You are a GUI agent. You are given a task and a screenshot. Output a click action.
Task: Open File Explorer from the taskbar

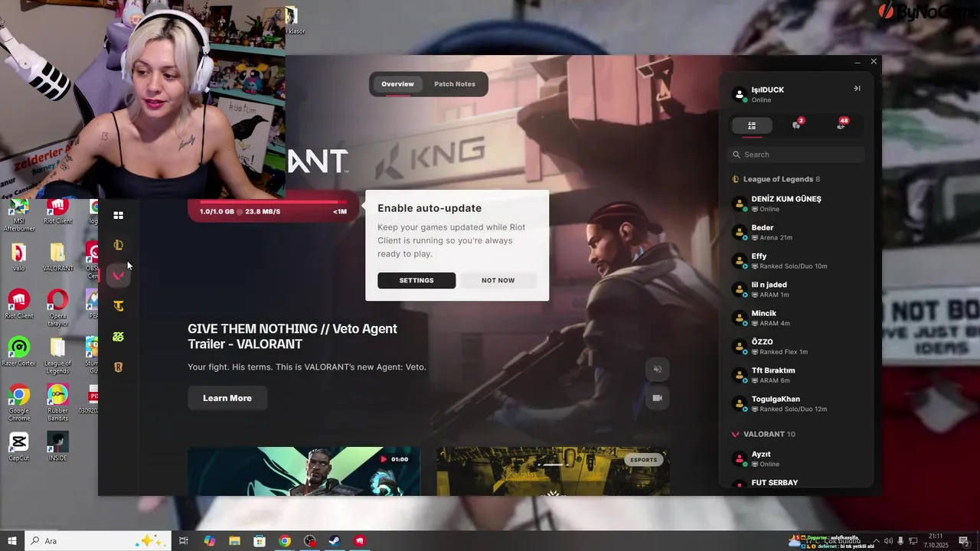coord(234,541)
